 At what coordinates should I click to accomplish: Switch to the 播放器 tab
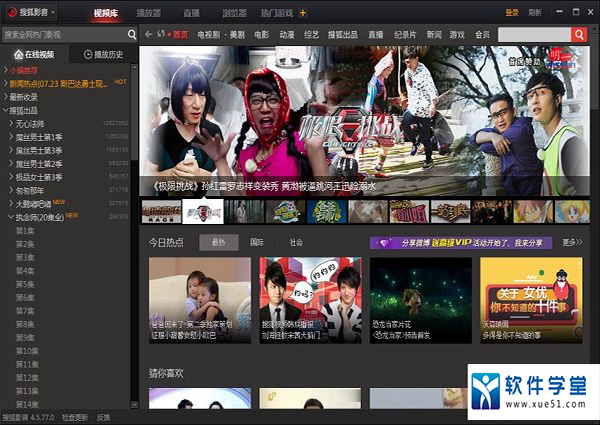[x=149, y=13]
